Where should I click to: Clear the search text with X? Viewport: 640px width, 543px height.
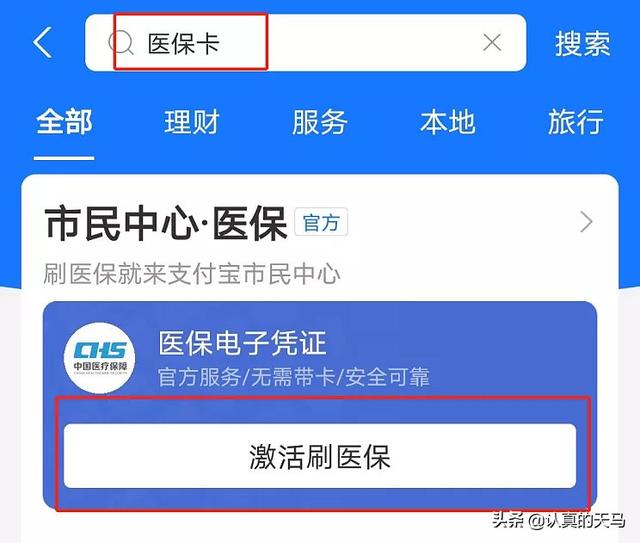[x=492, y=42]
